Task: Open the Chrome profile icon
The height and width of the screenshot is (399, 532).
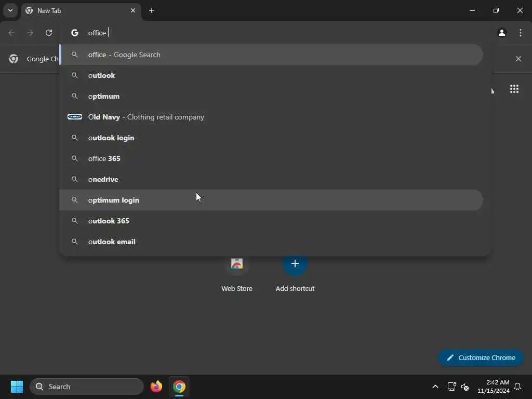Action: [x=502, y=33]
